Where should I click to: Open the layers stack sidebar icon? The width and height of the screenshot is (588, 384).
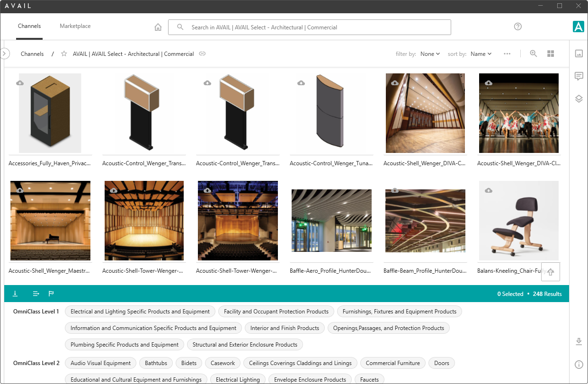(x=579, y=99)
